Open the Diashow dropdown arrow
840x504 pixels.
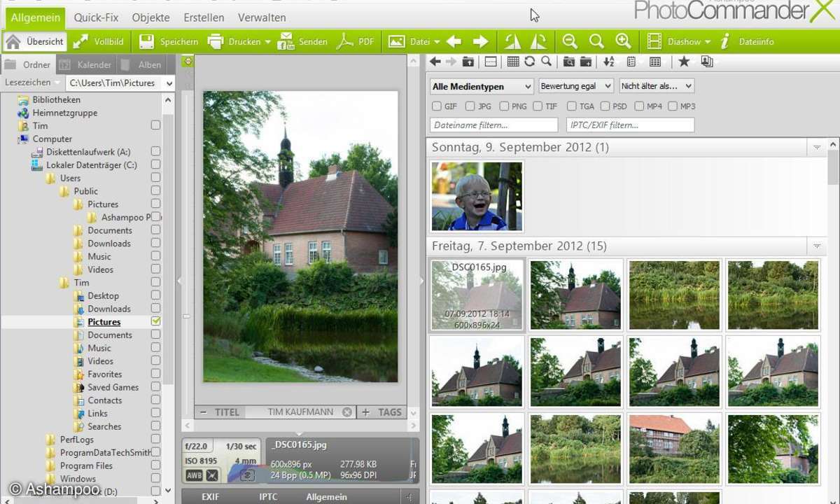(x=708, y=42)
